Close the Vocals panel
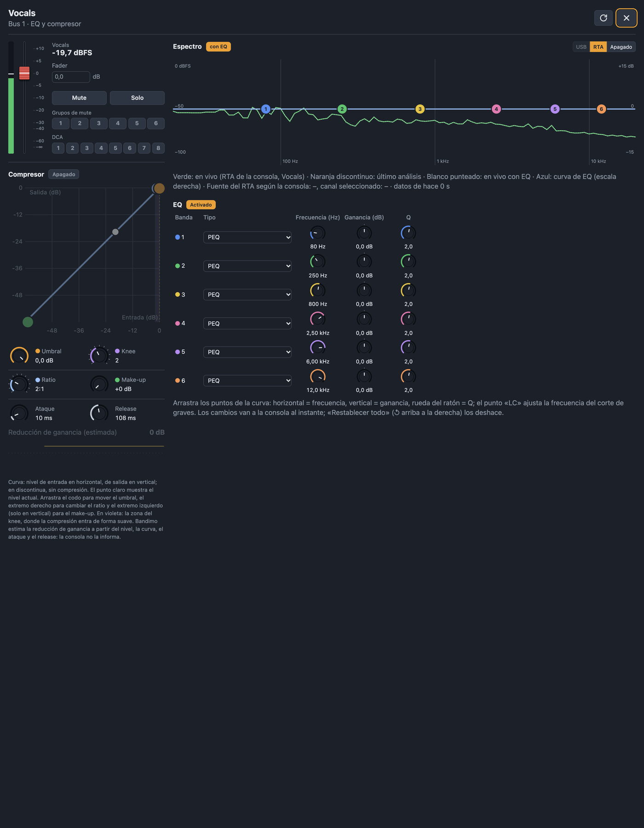This screenshot has width=644, height=828. tap(627, 18)
